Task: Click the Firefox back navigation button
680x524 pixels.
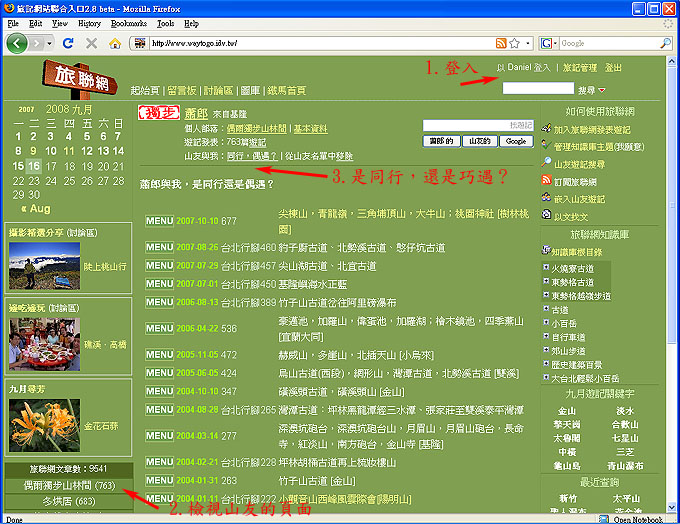Action: [17, 44]
